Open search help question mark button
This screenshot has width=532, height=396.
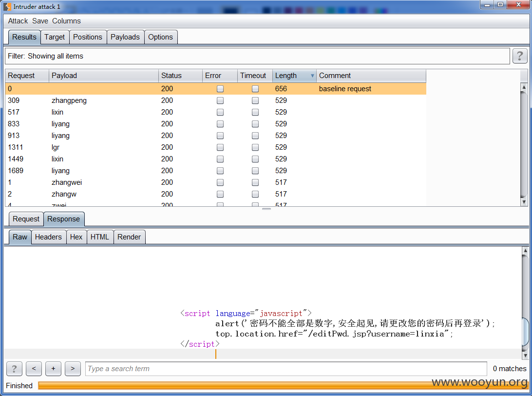tap(14, 369)
